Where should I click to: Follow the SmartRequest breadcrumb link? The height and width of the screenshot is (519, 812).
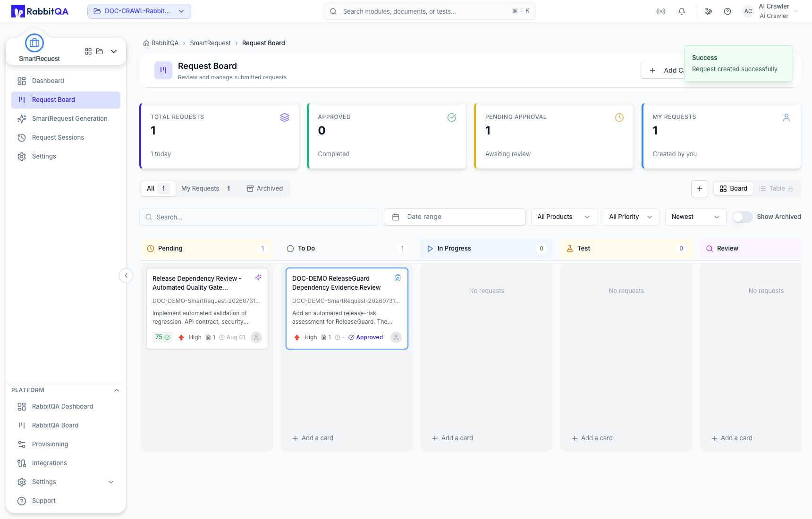(210, 43)
